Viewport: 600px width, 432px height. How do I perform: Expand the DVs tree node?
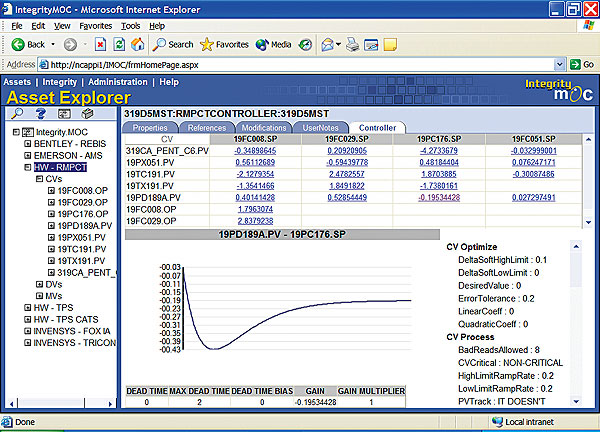coord(39,284)
